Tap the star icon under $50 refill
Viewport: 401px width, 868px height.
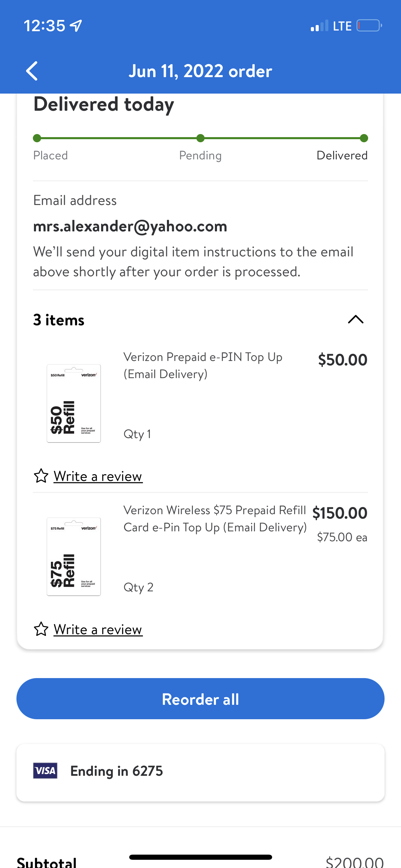coord(41,476)
